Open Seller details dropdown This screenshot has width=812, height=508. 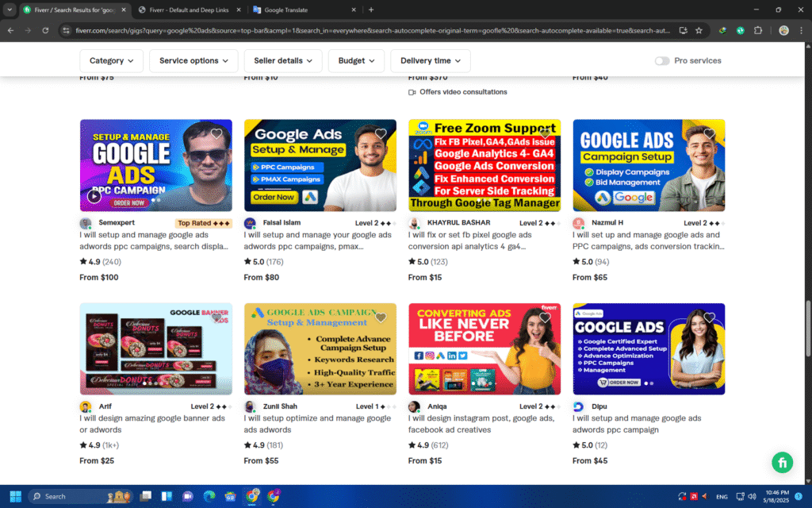(x=283, y=60)
